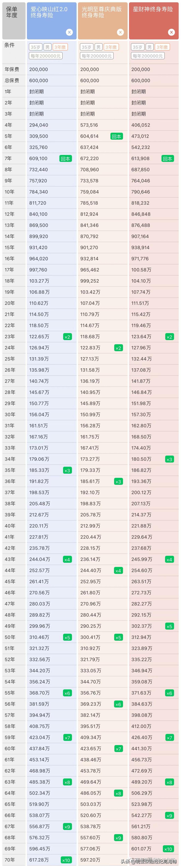The height and width of the screenshot is (868, 181).
Task: Select the 35岁 tag under 爱心映山红2.0
Action: [x=35, y=47]
